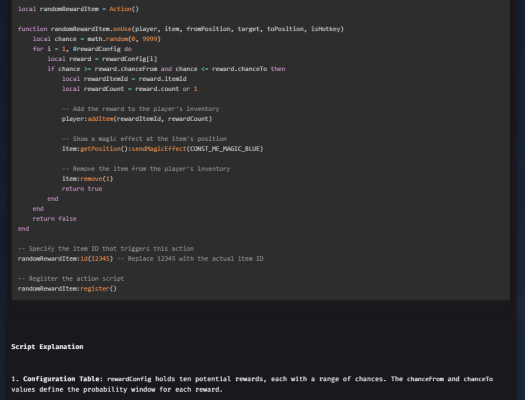525x400 pixels.
Task: Click the 'randomRewardItem:id(12345)' line
Action: click(x=141, y=259)
